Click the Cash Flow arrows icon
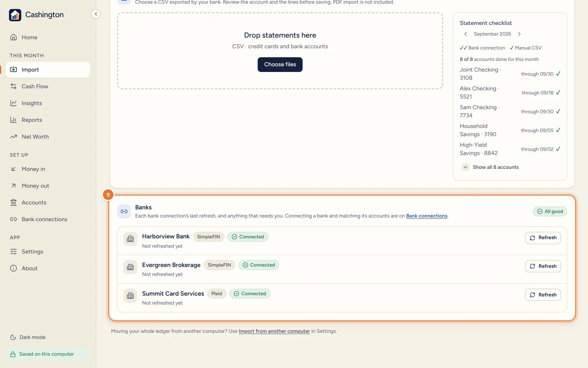 pos(13,86)
